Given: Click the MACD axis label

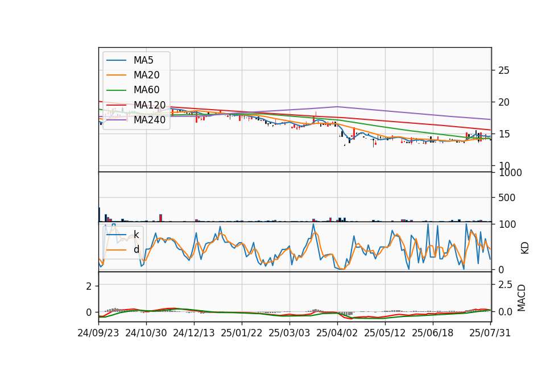Looking at the screenshot, I should 522,298.
